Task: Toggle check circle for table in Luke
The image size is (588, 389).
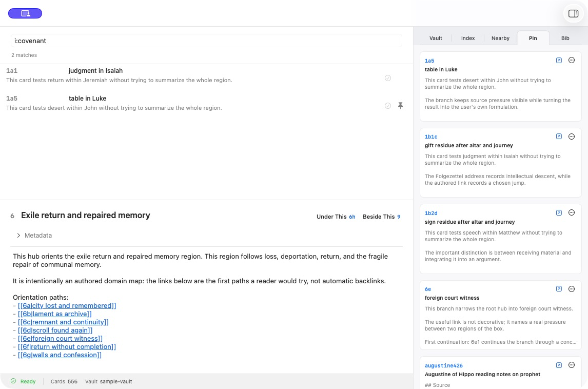Action: tap(388, 106)
